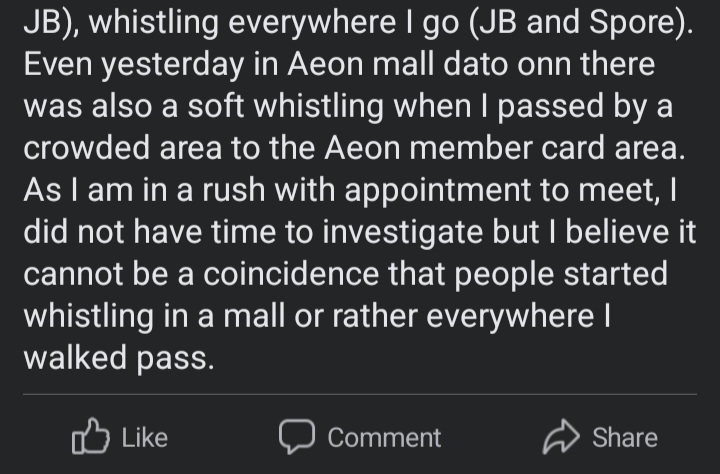The width and height of the screenshot is (720, 474).
Task: Click the "Share" text label
Action: click(625, 437)
